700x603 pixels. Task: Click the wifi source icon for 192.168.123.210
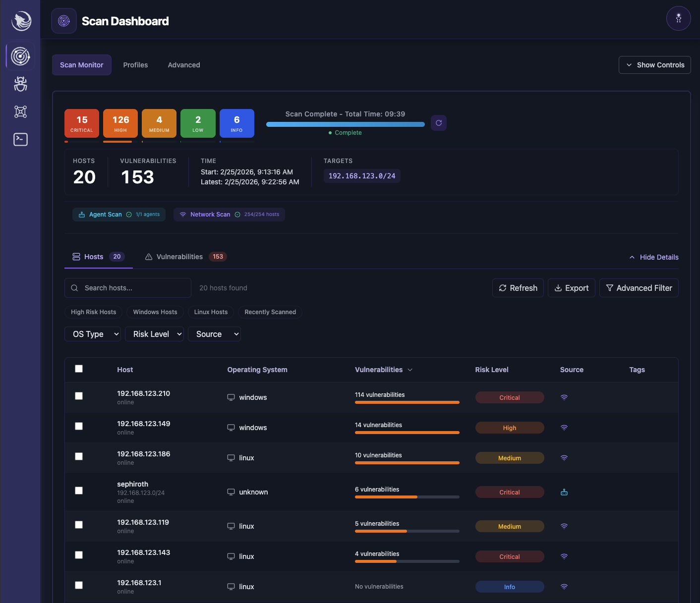[564, 397]
